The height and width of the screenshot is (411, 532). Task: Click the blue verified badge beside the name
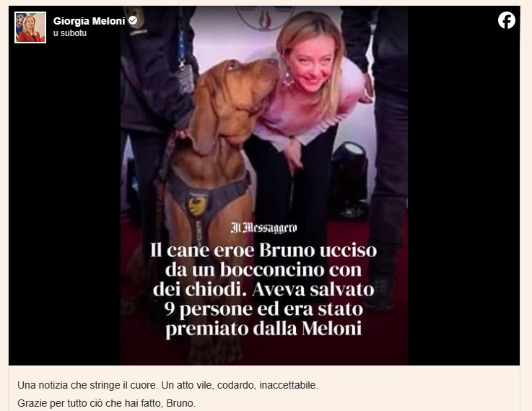(133, 21)
